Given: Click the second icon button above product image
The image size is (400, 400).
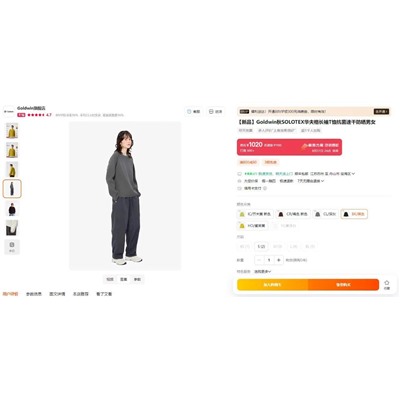Looking at the screenshot, I should click(x=215, y=111).
